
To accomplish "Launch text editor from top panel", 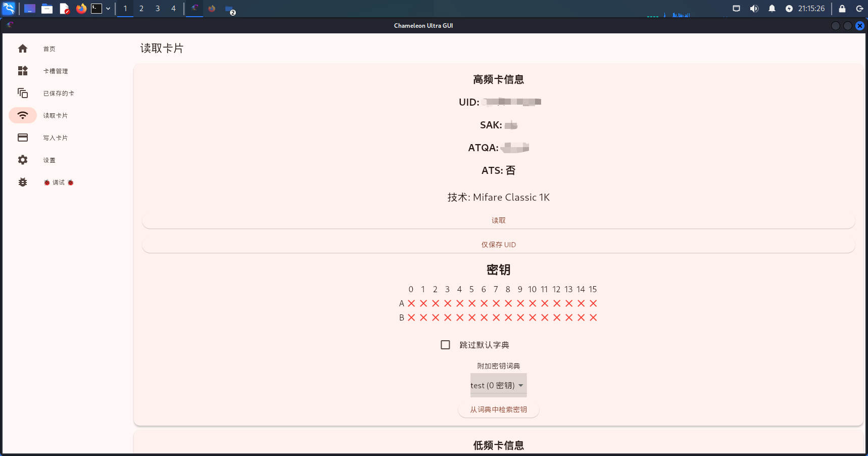I will point(64,9).
